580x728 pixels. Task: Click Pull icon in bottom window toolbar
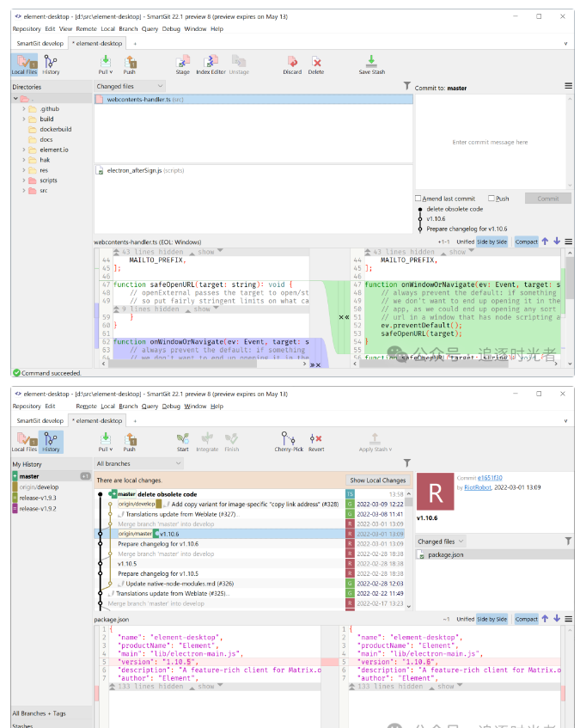point(106,442)
